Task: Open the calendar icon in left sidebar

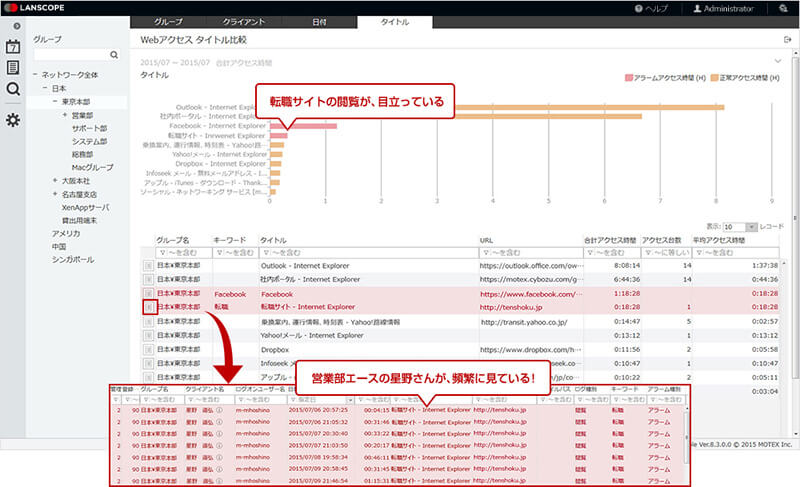Action: click(13, 47)
